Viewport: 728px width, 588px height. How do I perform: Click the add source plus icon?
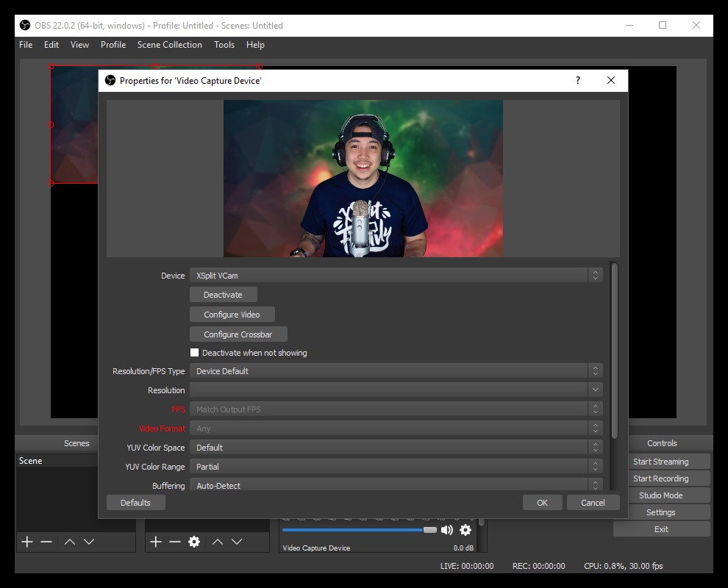pyautogui.click(x=156, y=542)
